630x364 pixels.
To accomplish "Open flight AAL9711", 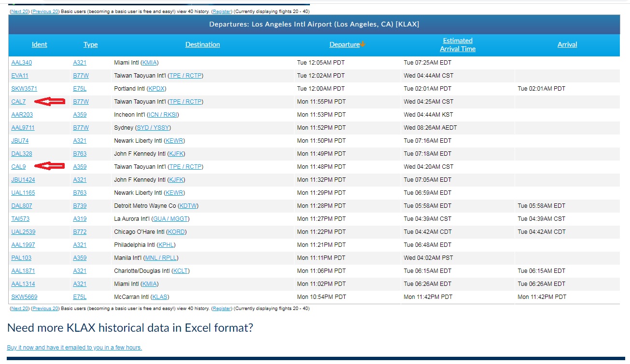I will pos(23,128).
